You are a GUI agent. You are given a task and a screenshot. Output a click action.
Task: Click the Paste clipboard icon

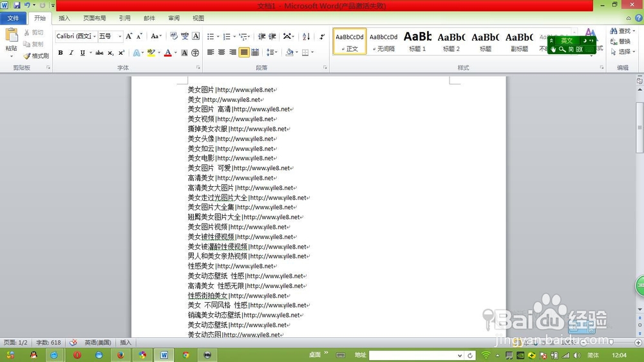11,35
